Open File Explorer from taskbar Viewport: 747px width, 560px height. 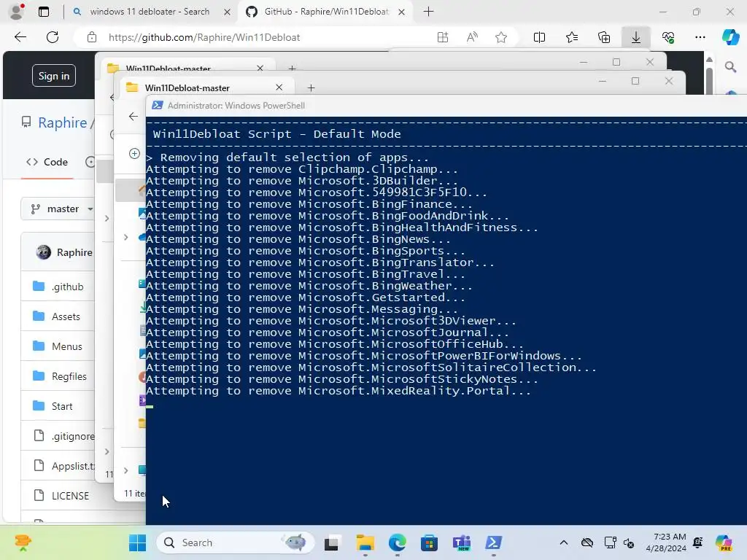coord(365,542)
